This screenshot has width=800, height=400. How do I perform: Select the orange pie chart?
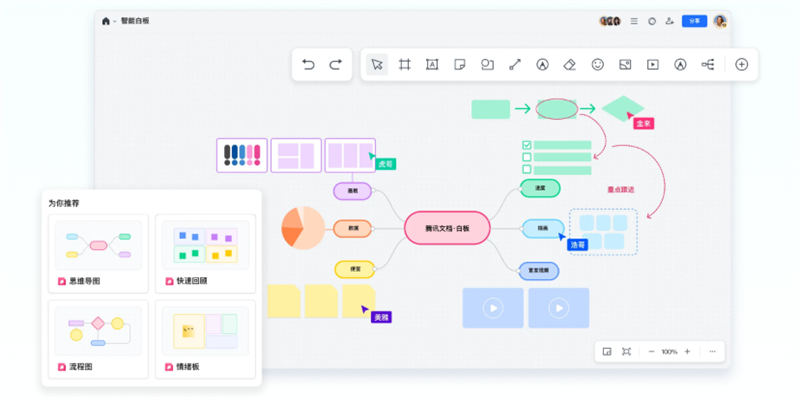click(x=303, y=228)
